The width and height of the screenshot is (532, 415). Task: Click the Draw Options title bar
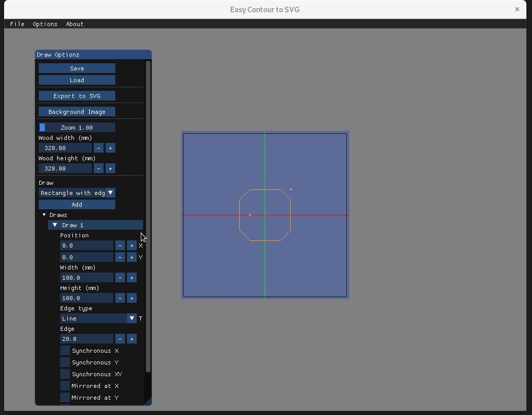(x=93, y=55)
